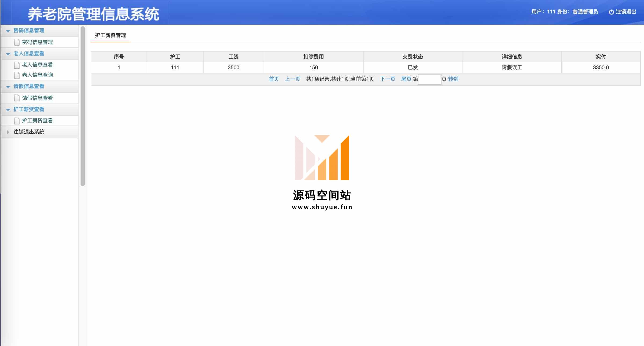Viewport: 644px width, 346px height.
Task: Select the 111 cell in 护工 column
Action: [175, 68]
